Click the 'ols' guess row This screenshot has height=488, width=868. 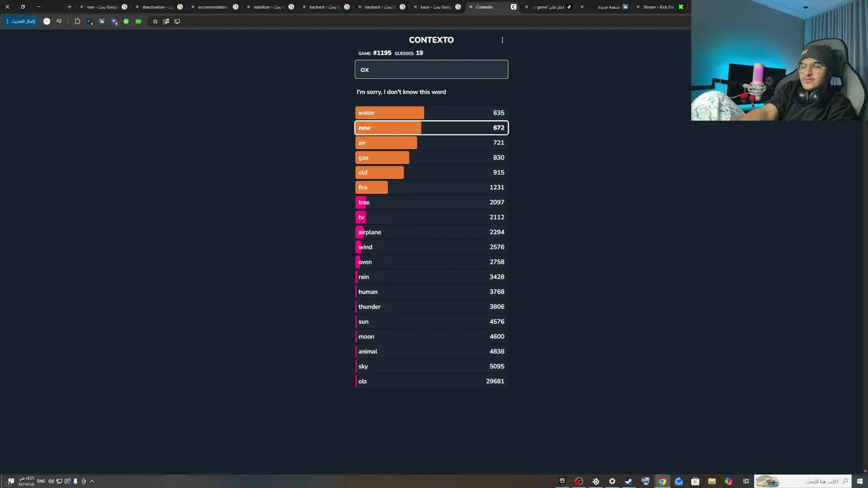pos(431,381)
